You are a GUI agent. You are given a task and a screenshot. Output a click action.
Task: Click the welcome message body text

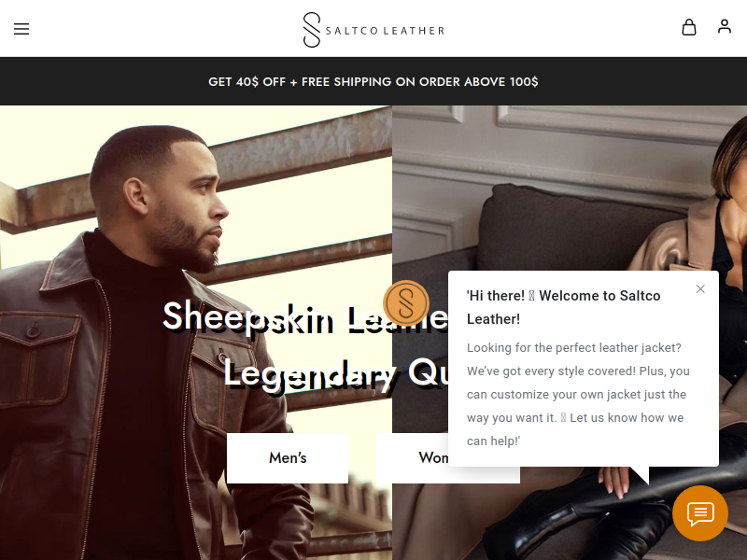[x=578, y=394]
